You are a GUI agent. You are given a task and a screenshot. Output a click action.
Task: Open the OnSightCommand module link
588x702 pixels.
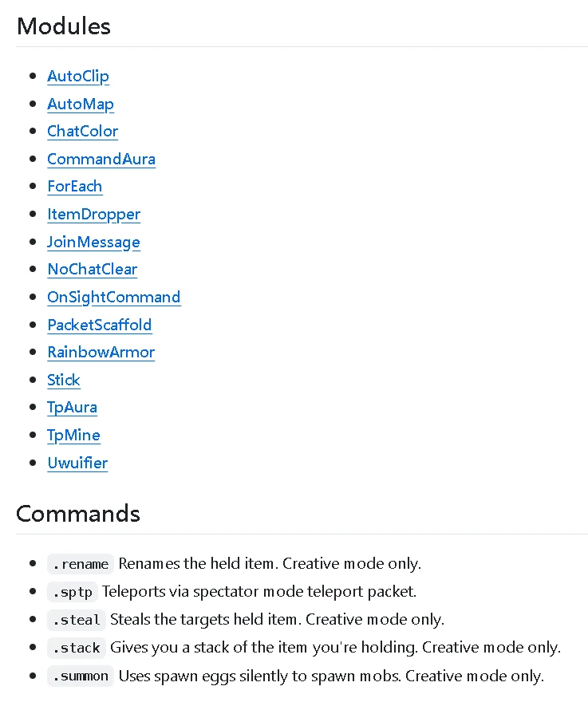click(114, 297)
